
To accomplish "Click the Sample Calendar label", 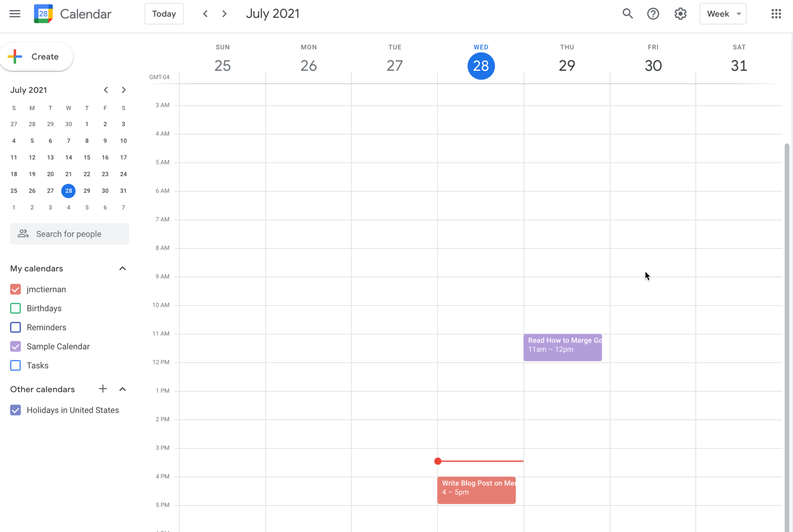I will pos(58,346).
